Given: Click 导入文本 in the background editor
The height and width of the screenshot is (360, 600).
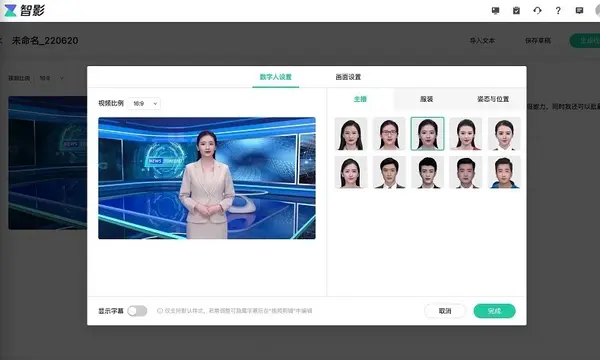Looking at the screenshot, I should pos(482,41).
